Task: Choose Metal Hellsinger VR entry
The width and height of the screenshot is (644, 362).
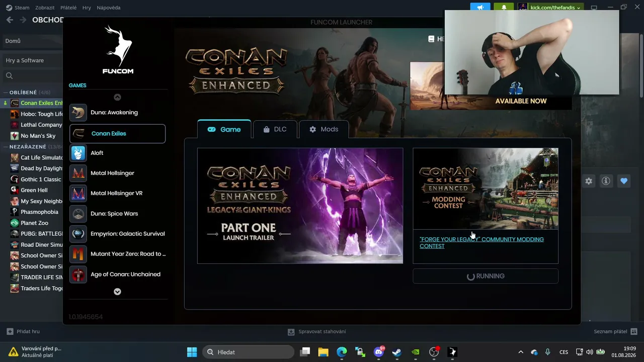Action: pyautogui.click(x=117, y=193)
